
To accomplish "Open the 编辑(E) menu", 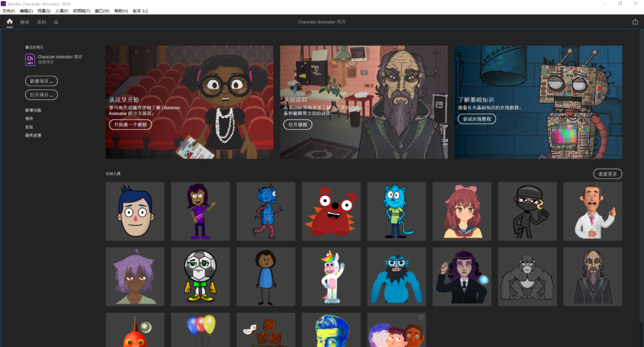I will click(x=26, y=11).
